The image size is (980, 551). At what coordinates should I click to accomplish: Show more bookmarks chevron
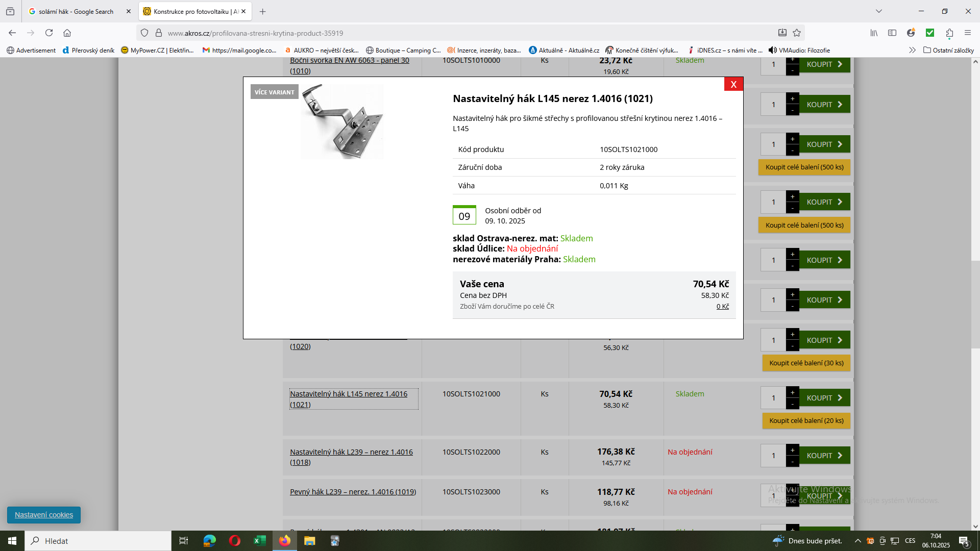[x=912, y=50]
